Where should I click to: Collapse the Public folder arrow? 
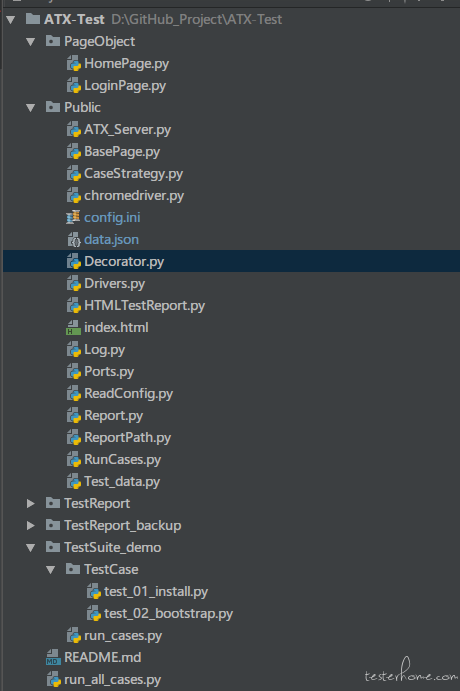(x=30, y=108)
